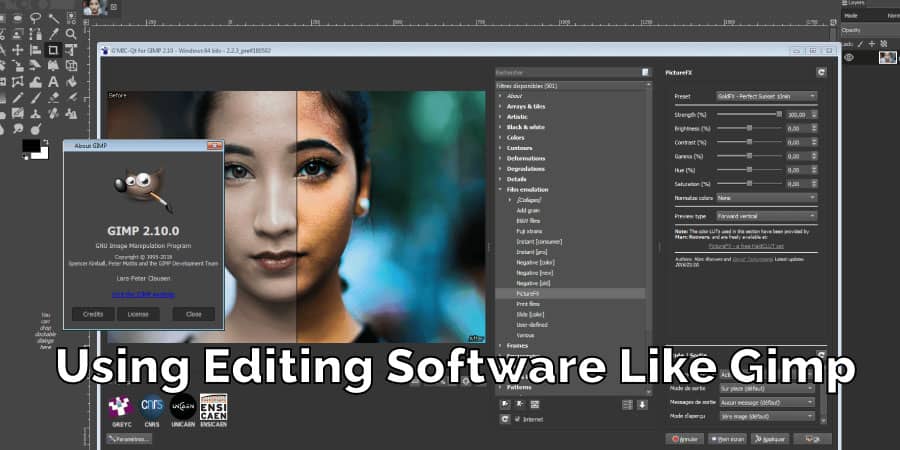
Task: Open the Visit the GIMP website link
Action: click(x=143, y=294)
